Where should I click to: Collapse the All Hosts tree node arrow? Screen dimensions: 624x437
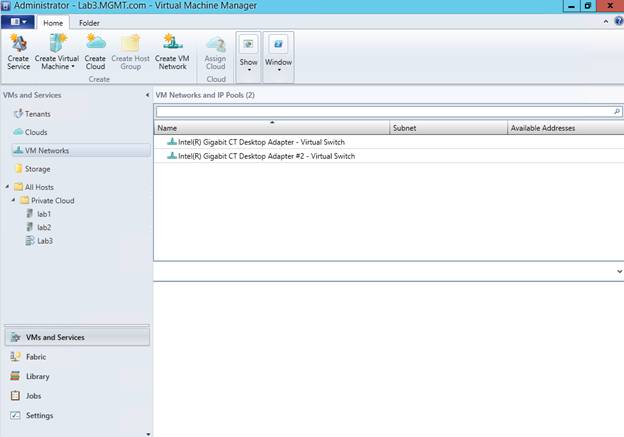coord(7,187)
